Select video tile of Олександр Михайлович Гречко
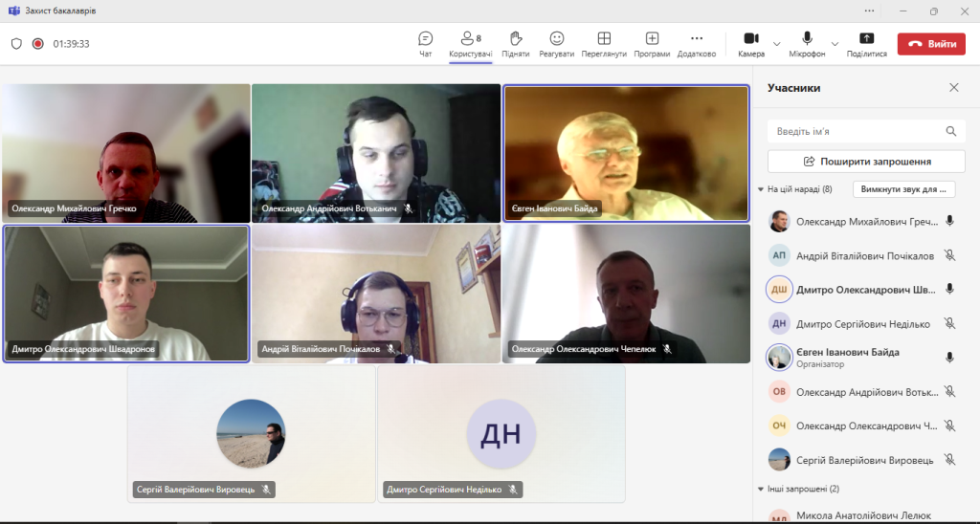The width and height of the screenshot is (980, 524). (126, 154)
